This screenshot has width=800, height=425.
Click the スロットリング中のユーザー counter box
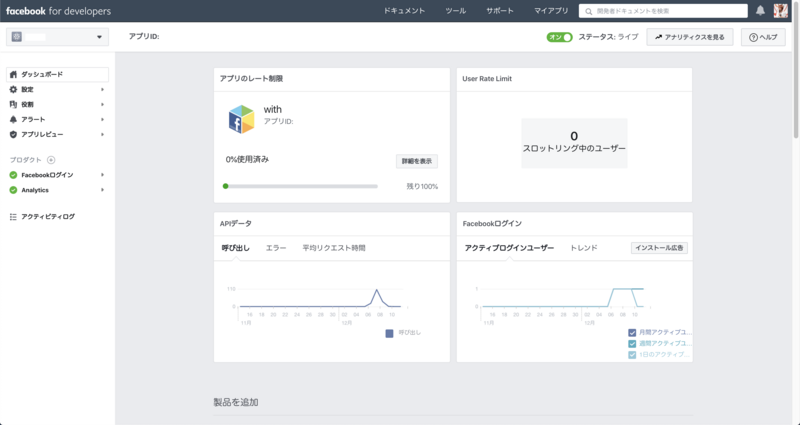point(574,143)
